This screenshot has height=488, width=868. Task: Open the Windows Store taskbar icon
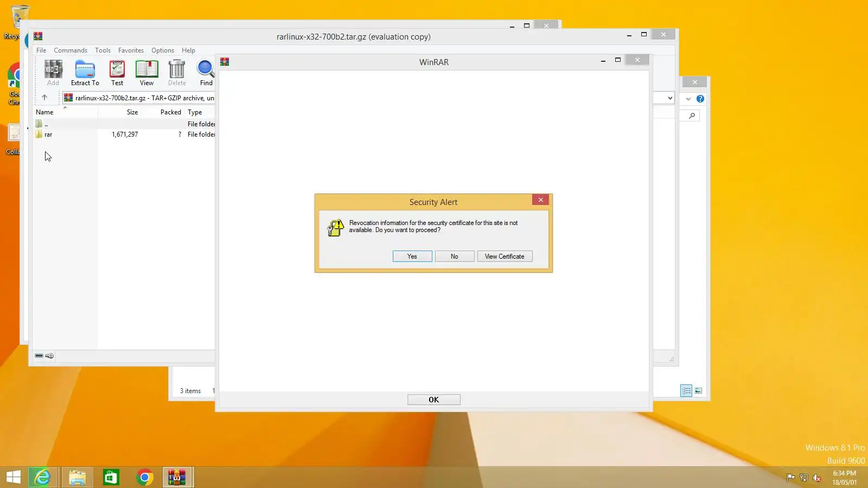click(x=111, y=477)
